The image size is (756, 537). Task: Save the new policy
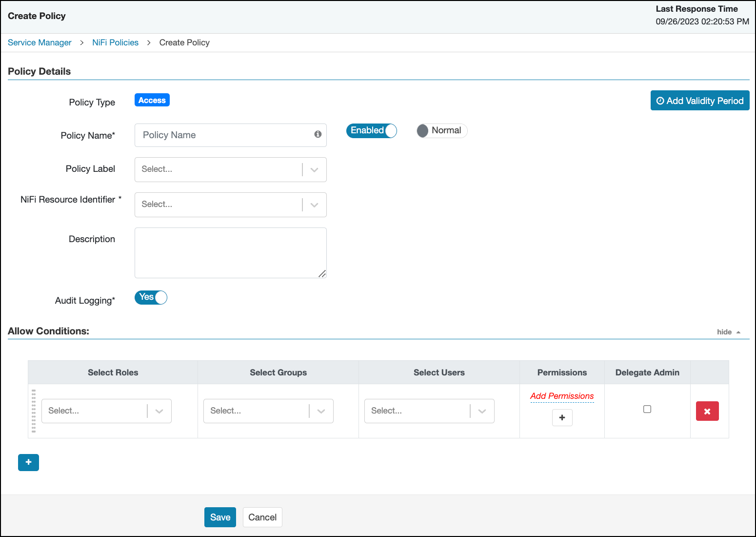click(220, 517)
